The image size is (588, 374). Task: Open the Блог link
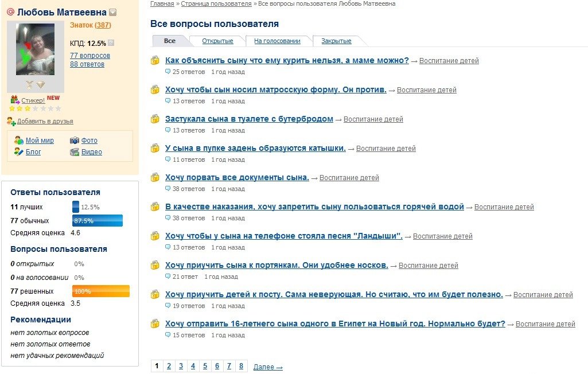(x=33, y=152)
